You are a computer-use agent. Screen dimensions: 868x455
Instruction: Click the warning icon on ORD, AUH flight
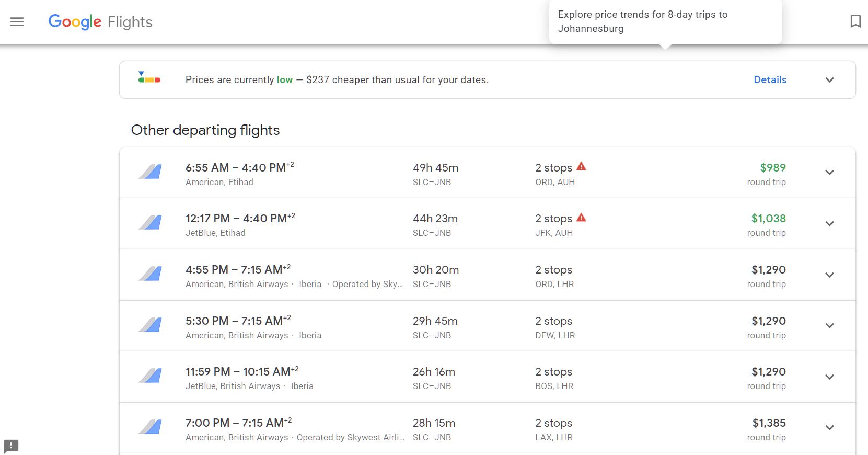[581, 167]
